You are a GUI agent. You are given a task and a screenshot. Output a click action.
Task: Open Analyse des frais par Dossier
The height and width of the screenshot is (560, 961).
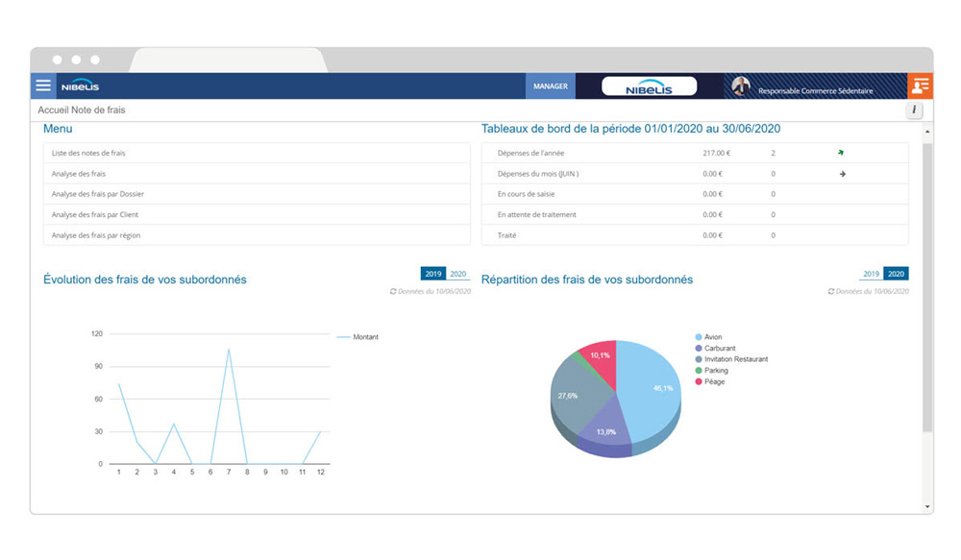click(x=98, y=194)
